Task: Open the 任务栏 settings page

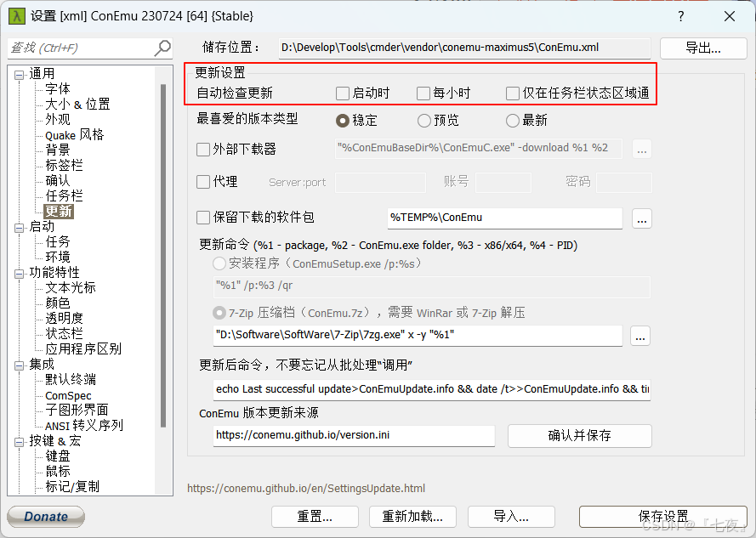Action: (64, 195)
